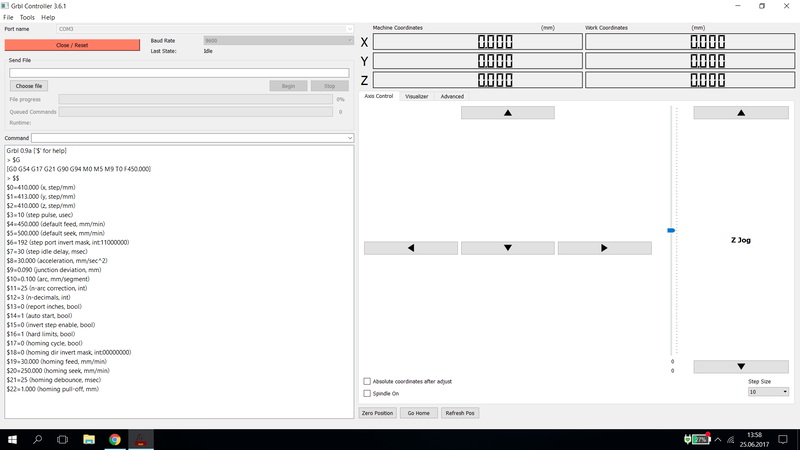Click the Send File path field

click(179, 73)
